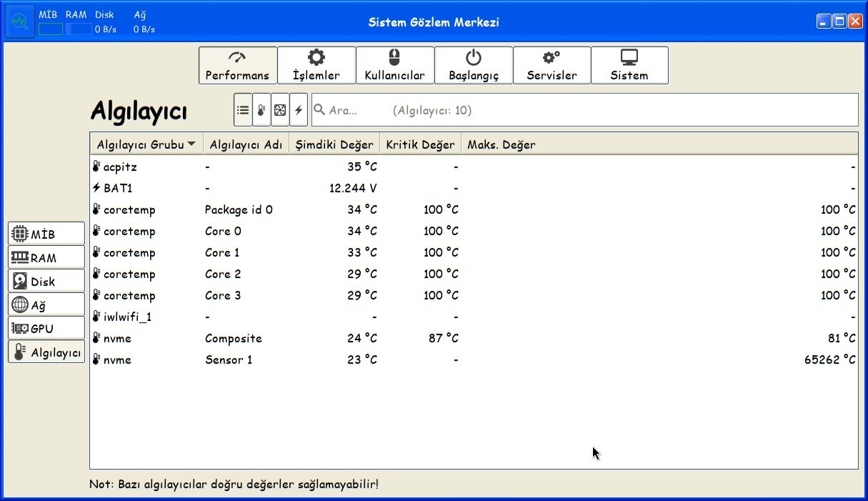
Task: Select Algılayıcı in the sidebar
Action: coord(46,352)
